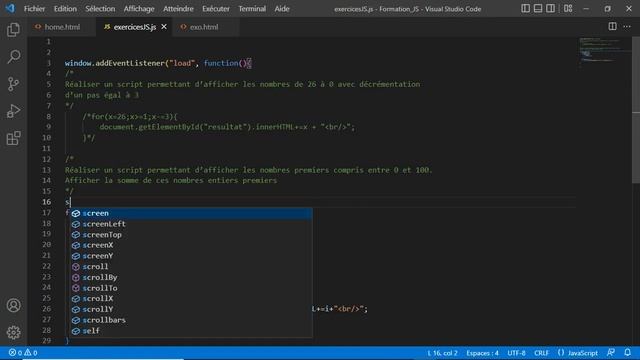Image resolution: width=640 pixels, height=360 pixels.
Task: Change encoding via UTF-8
Action: pyautogui.click(x=516, y=353)
